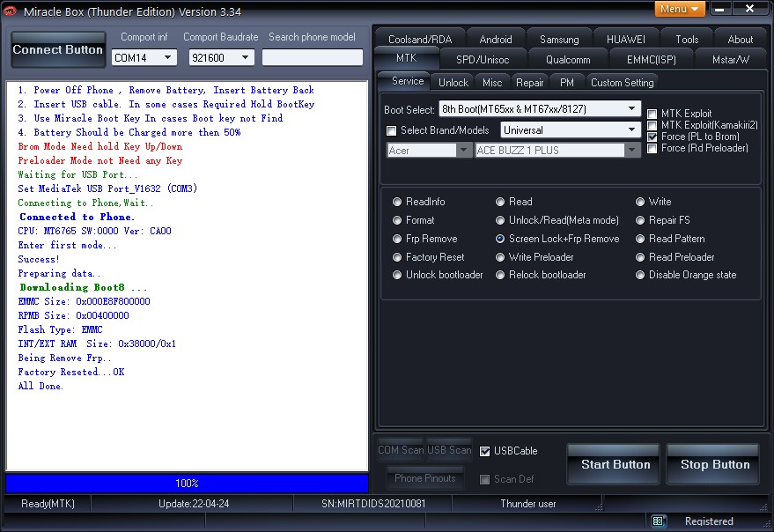This screenshot has height=532, width=774.
Task: Click the Stop Button
Action: (x=713, y=464)
